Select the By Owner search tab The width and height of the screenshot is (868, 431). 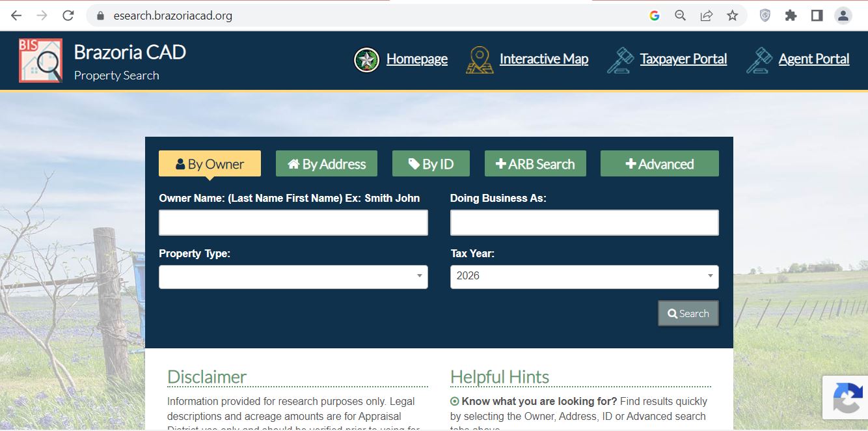coord(210,164)
